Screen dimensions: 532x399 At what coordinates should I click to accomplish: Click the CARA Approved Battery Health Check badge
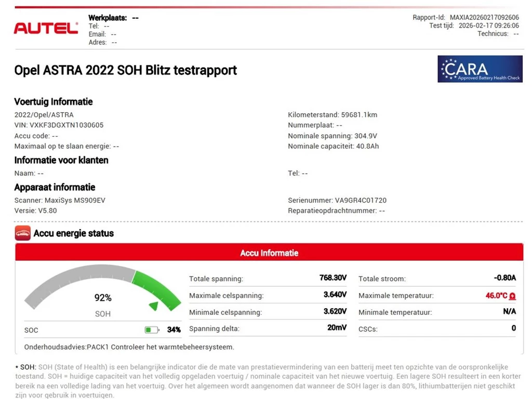click(480, 69)
